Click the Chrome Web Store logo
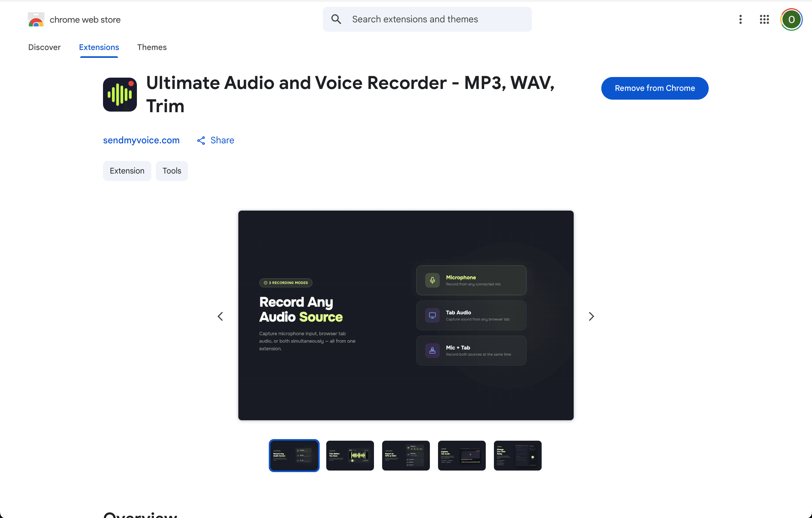Viewport: 812px width, 518px height. click(x=36, y=19)
